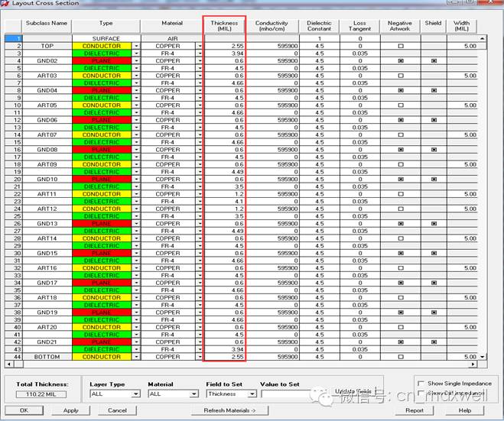
Task: Open the Report button
Action: click(x=415, y=410)
